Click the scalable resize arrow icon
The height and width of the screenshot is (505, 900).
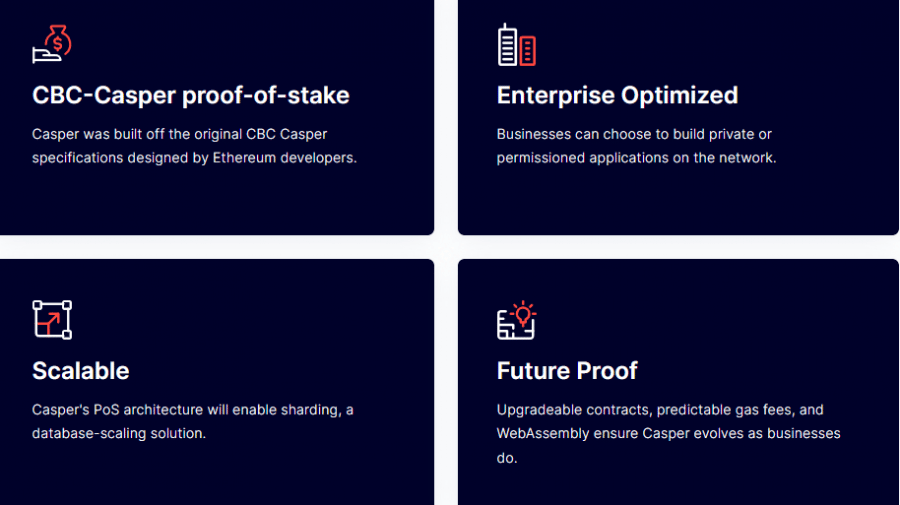(x=52, y=320)
